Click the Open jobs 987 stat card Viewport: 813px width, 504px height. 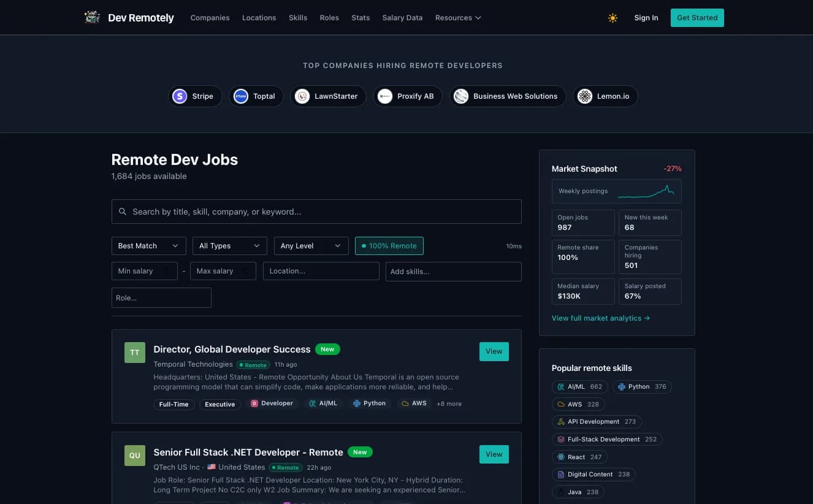(583, 223)
